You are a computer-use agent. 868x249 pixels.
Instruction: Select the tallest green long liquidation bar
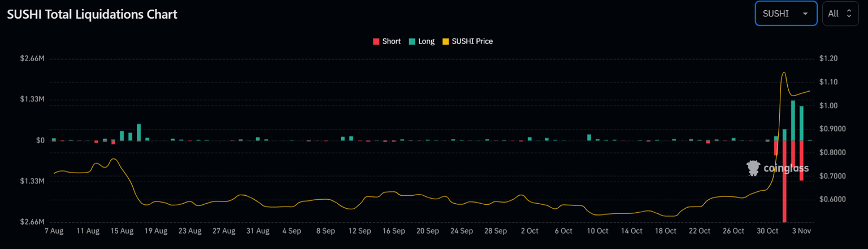coord(793,121)
